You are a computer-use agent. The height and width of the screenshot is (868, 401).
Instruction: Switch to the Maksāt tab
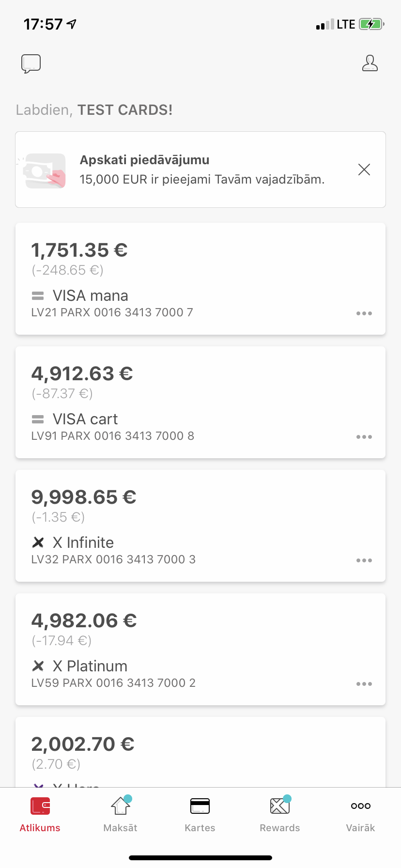tap(120, 814)
